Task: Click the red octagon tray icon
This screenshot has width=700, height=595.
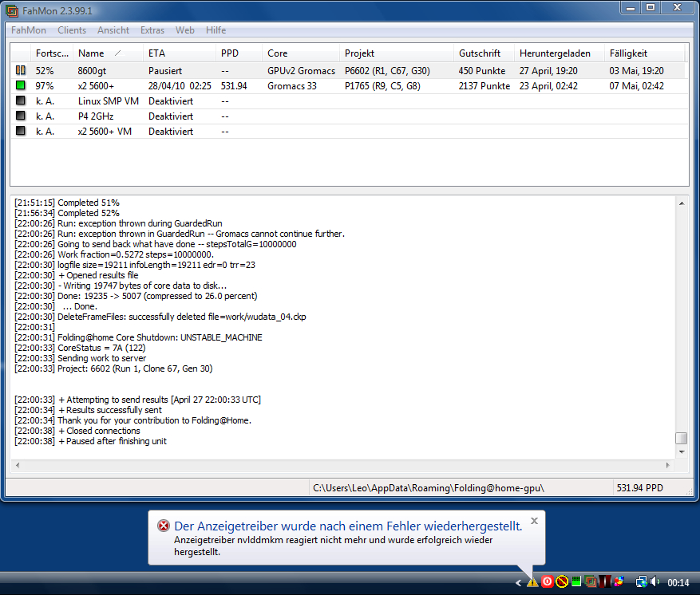Action: pos(548,581)
